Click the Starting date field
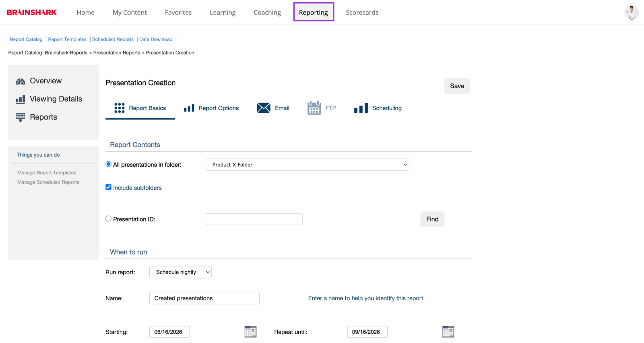 point(169,332)
